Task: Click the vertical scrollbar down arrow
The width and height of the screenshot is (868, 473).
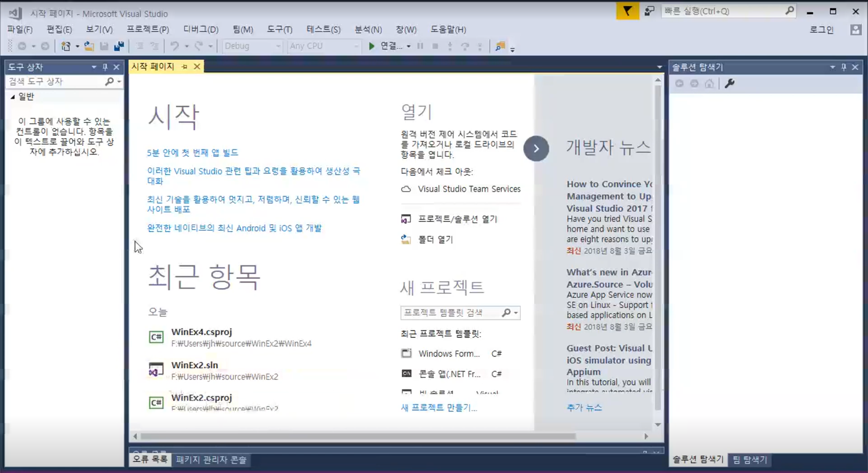Action: pyautogui.click(x=658, y=425)
